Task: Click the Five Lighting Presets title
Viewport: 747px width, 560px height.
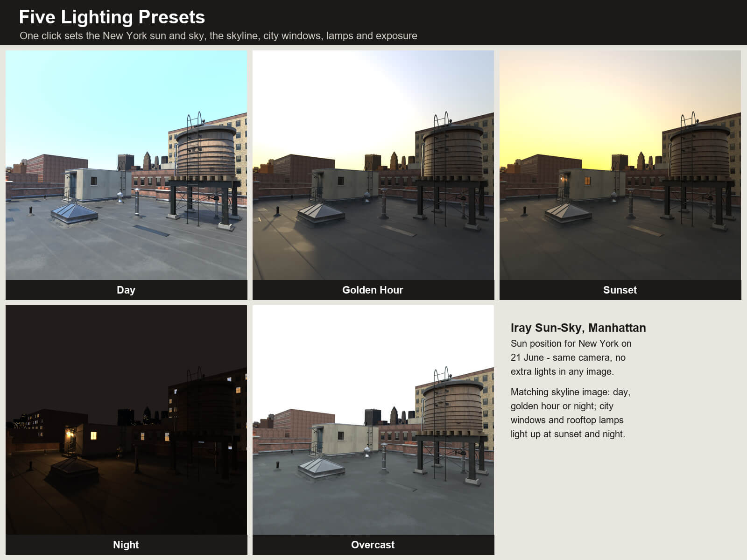Action: (112, 17)
